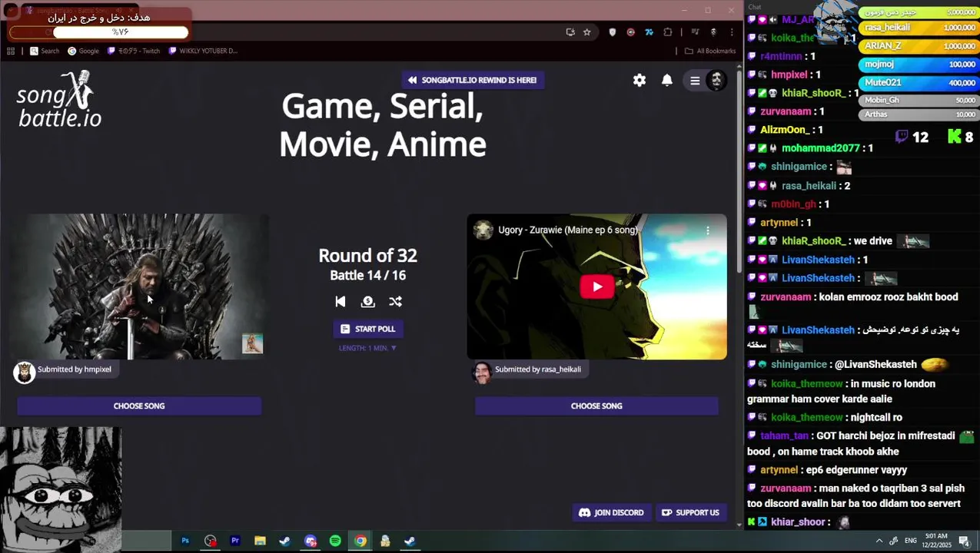This screenshot has width=980, height=553.
Task: Open Photoshop from the taskbar
Action: click(x=184, y=541)
